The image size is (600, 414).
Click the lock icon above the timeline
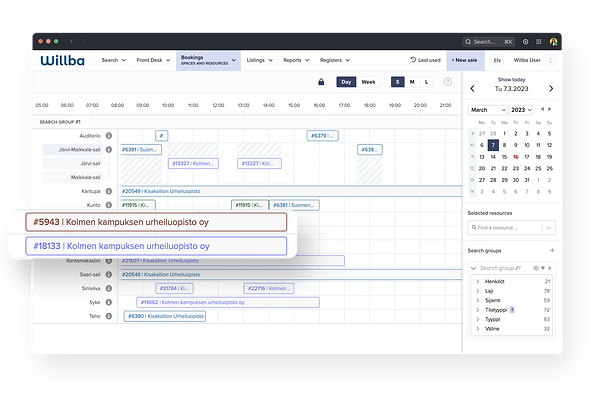point(321,82)
